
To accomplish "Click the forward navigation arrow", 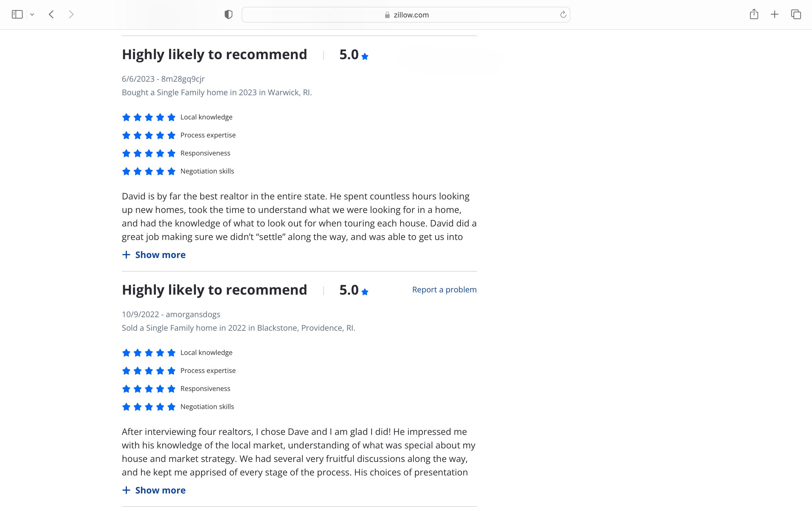I will (71, 14).
